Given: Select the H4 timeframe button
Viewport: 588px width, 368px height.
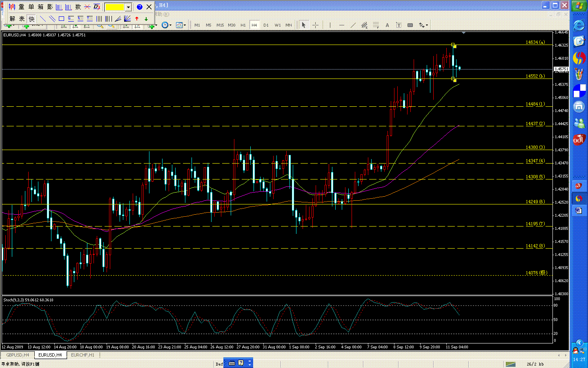Looking at the screenshot, I should pyautogui.click(x=254, y=25).
